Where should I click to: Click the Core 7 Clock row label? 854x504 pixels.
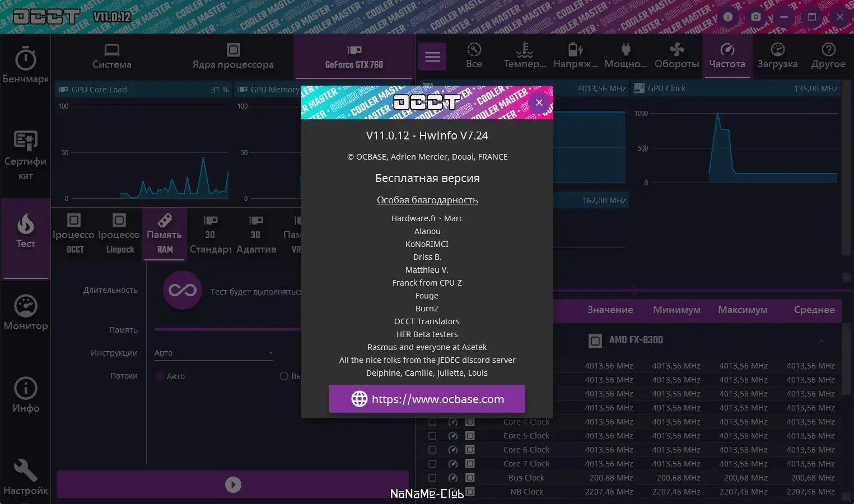pyautogui.click(x=526, y=464)
